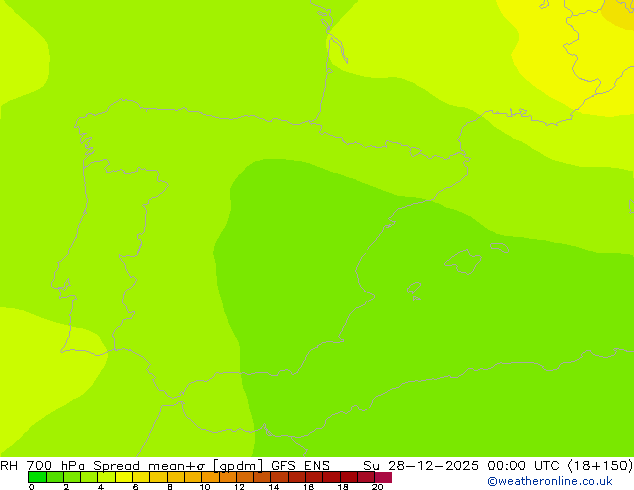
Task: Select the crimson swatch past 20
Action: (x=383, y=477)
